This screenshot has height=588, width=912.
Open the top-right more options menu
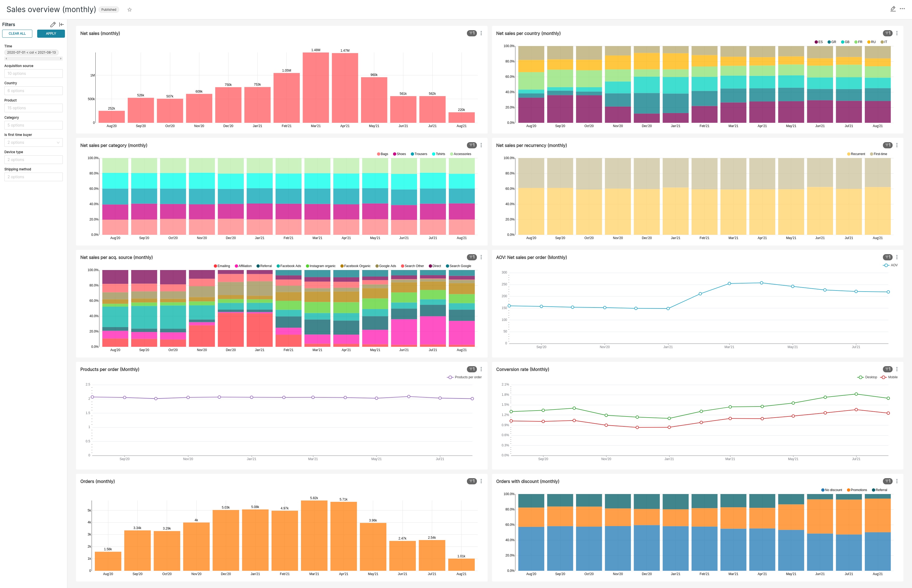click(x=902, y=9)
